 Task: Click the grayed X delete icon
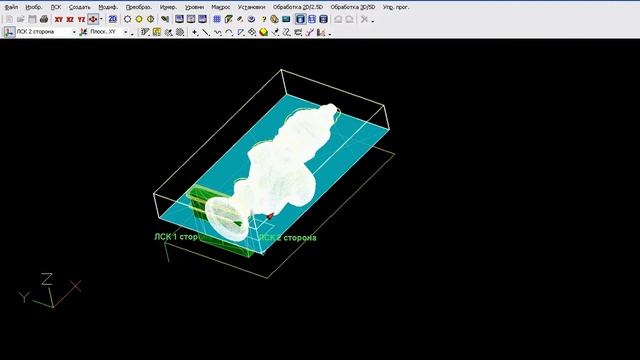pos(364,19)
